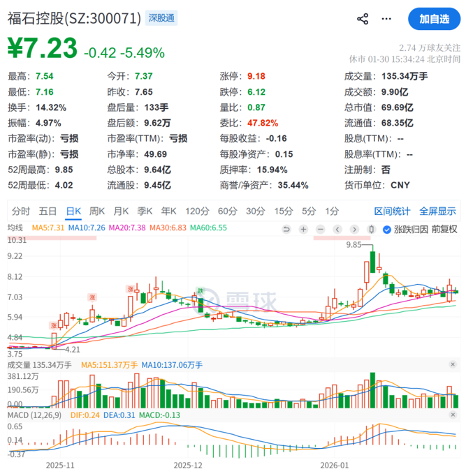Open the MACD (12,26,9) indicator selector
Screen dimensions: 466x476
click(x=34, y=415)
